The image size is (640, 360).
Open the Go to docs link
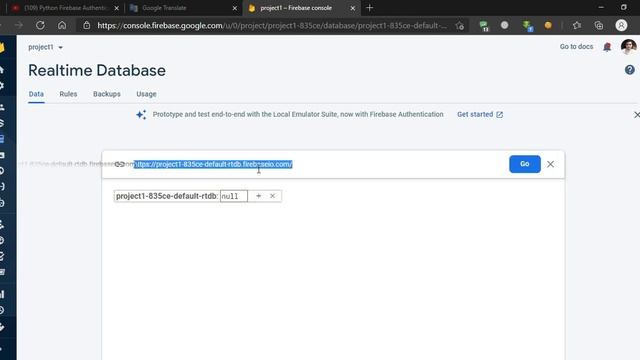pyautogui.click(x=576, y=47)
